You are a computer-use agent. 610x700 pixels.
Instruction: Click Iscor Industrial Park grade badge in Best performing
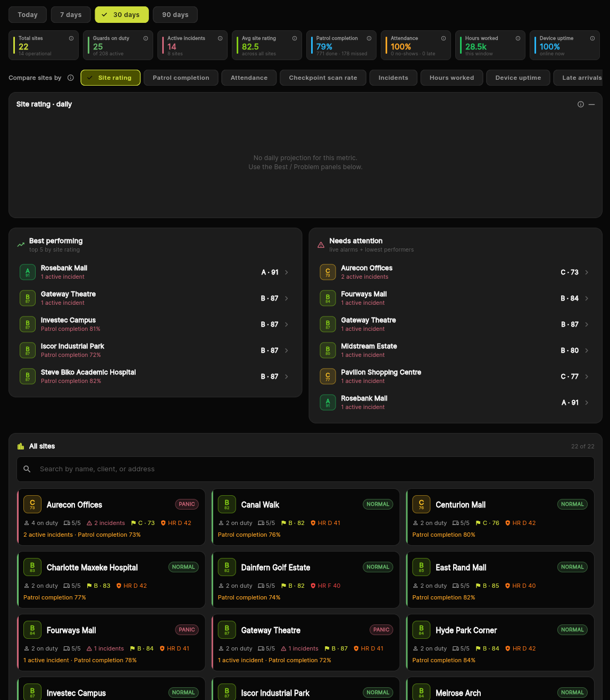(28, 351)
